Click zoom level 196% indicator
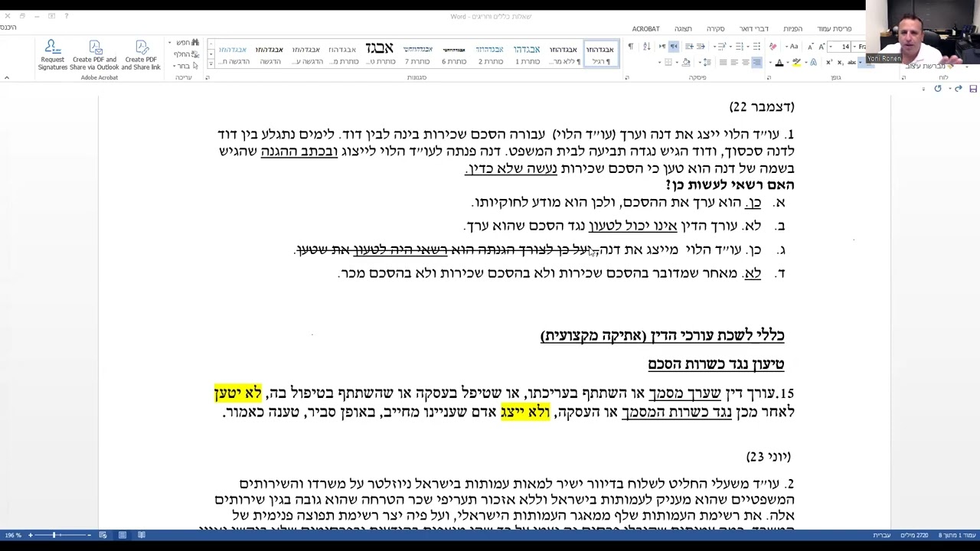The height and width of the screenshot is (551, 980). pyautogui.click(x=13, y=535)
